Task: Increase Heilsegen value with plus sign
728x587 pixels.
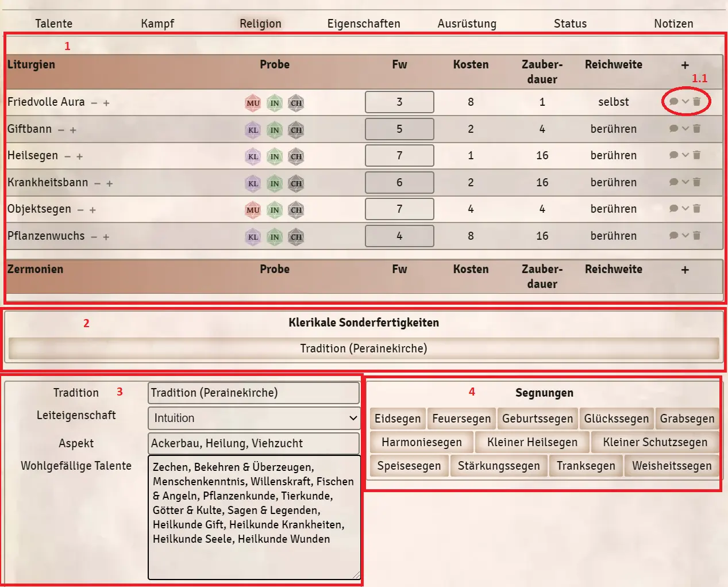Action: [x=80, y=156]
